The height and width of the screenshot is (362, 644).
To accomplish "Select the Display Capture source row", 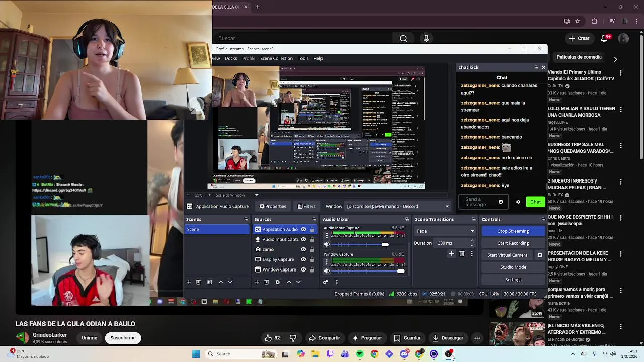I will coord(285,259).
